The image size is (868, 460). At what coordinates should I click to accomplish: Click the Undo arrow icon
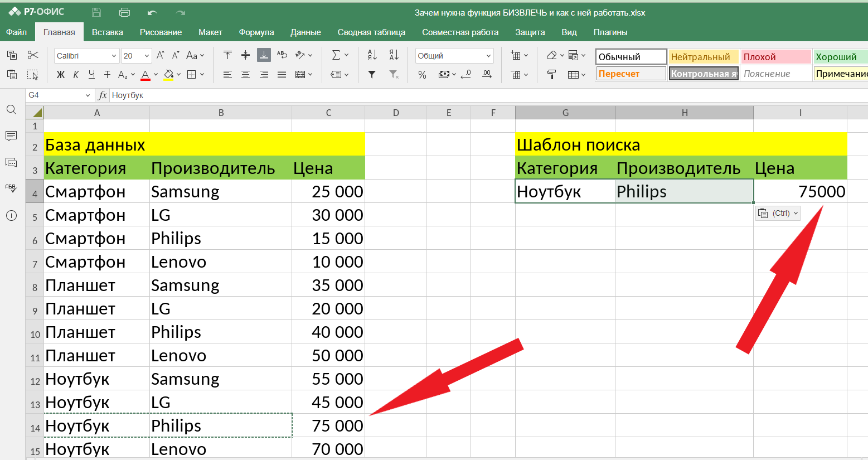[152, 12]
